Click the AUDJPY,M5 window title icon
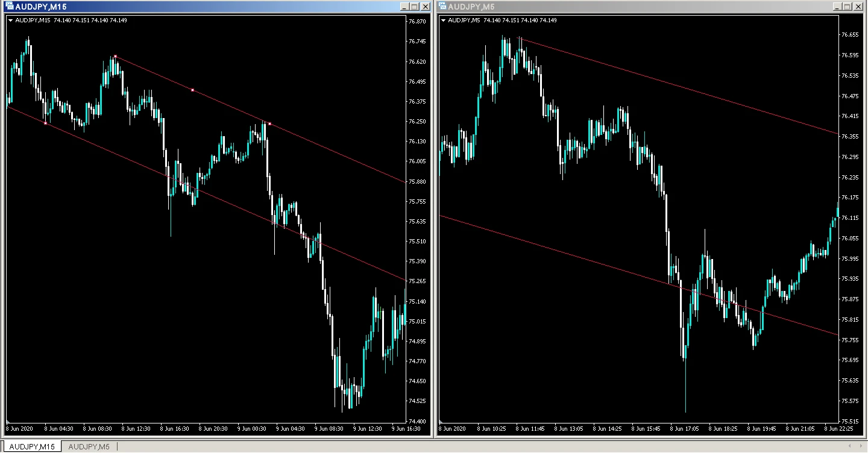The image size is (868, 453). (x=442, y=7)
